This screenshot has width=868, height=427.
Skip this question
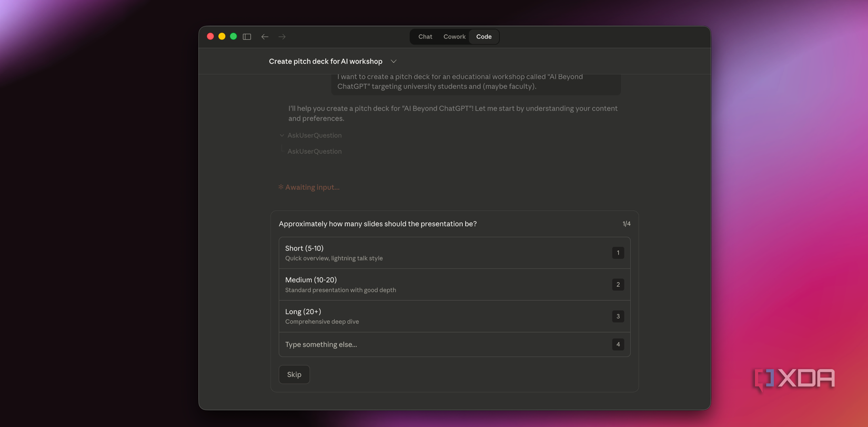[x=294, y=374]
